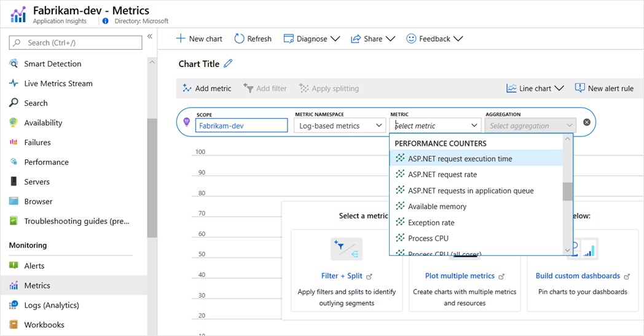Click the Refresh icon in toolbar
The image size is (644, 336).
pos(240,39)
